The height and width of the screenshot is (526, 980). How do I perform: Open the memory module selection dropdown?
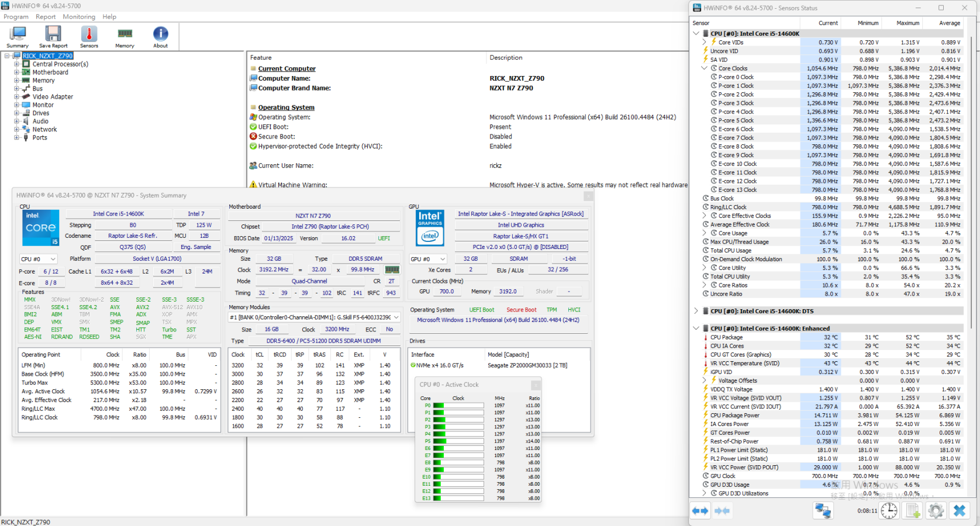[x=396, y=317]
